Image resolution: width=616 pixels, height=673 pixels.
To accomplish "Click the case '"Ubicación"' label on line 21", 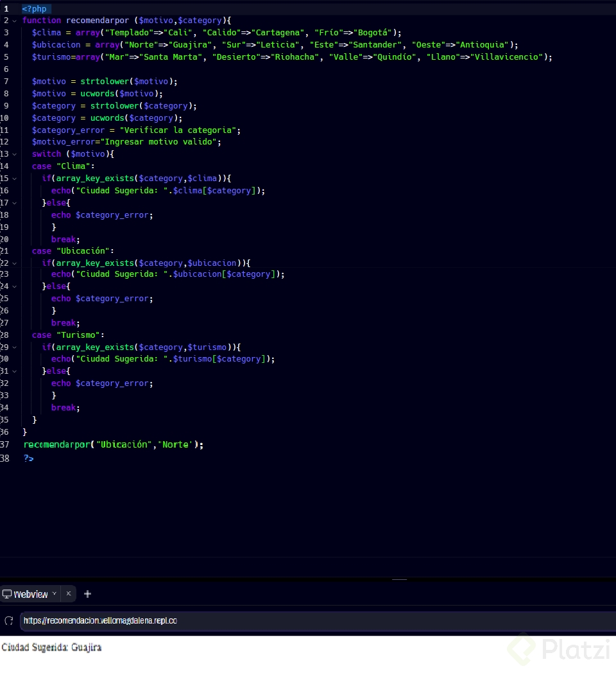I will (x=83, y=250).
